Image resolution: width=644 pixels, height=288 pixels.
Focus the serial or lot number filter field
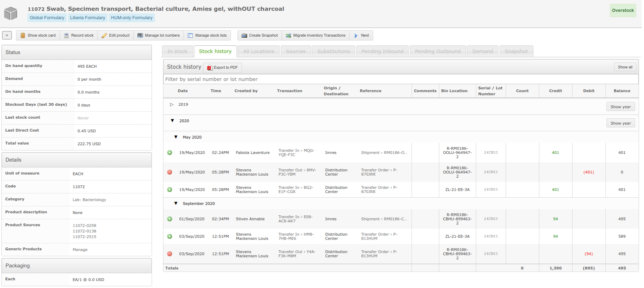click(401, 79)
